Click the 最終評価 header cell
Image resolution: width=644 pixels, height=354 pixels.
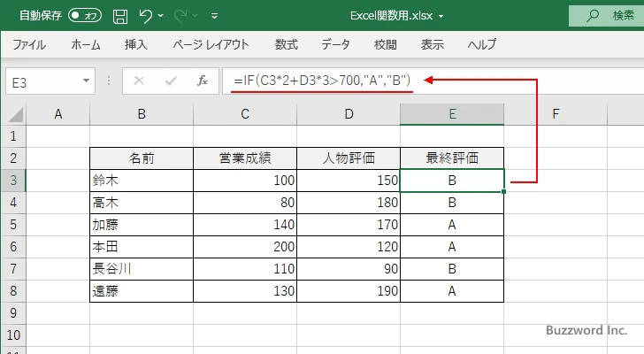click(x=452, y=158)
